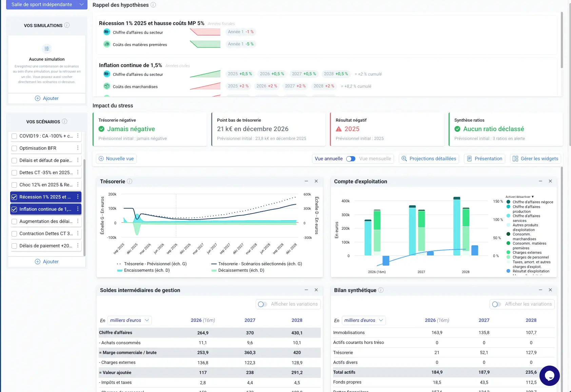Open options menu for Inflation continue scenario
This screenshot has height=392, width=571.
(x=78, y=209)
